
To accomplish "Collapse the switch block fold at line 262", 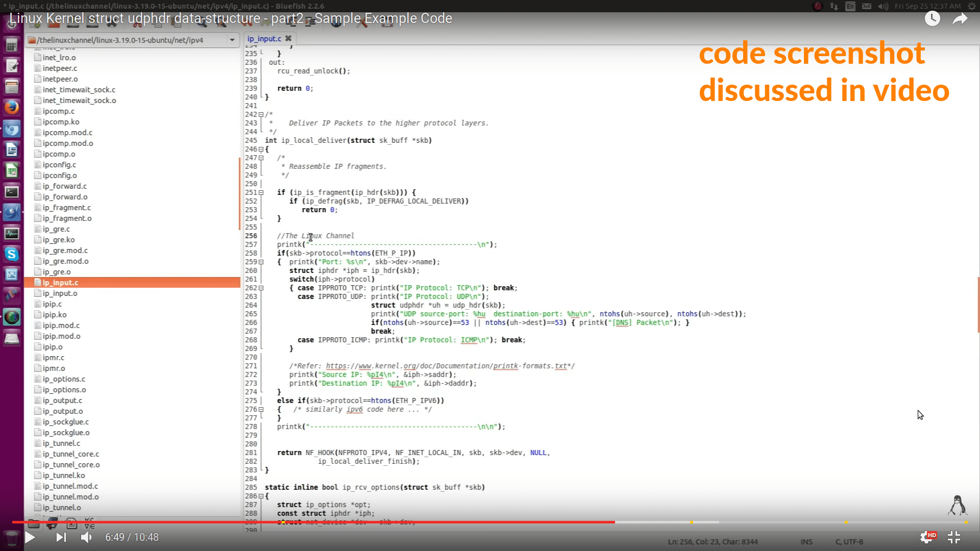I will pos(261,288).
